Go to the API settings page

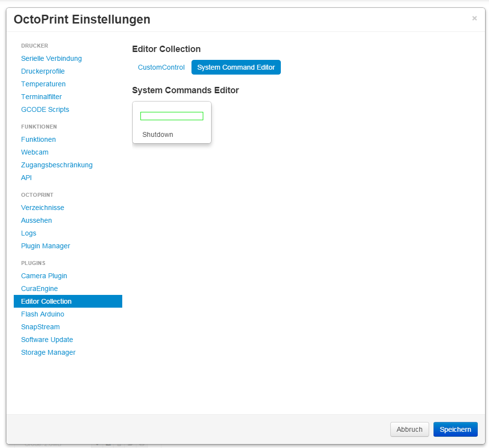(26, 178)
